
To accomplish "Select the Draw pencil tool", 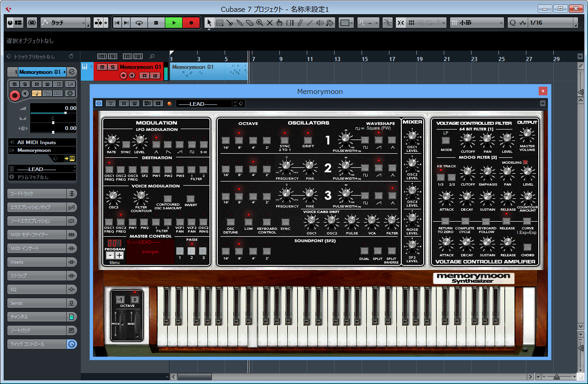I will pos(300,22).
